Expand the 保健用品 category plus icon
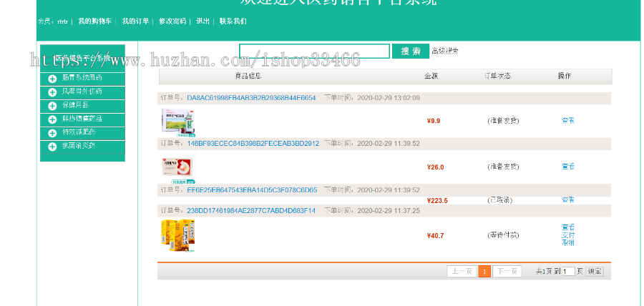644x306 pixels. pos(52,107)
